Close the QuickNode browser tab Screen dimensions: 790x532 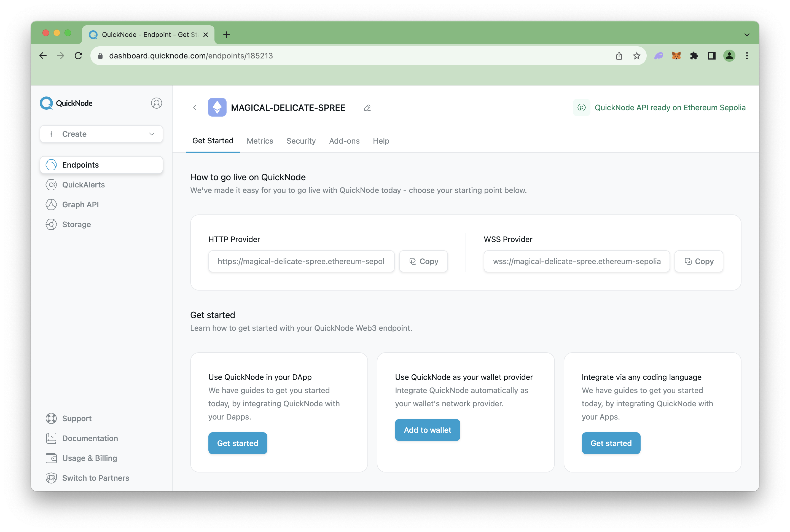click(x=205, y=35)
